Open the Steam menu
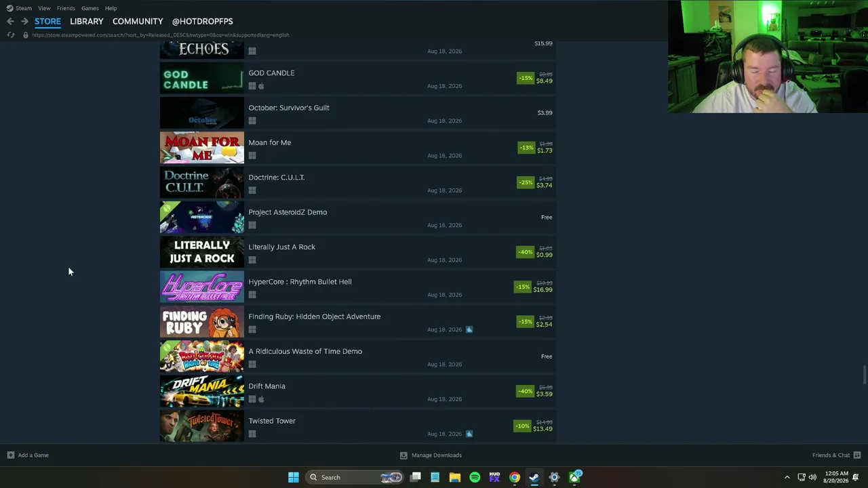The width and height of the screenshot is (868, 488). (x=24, y=8)
